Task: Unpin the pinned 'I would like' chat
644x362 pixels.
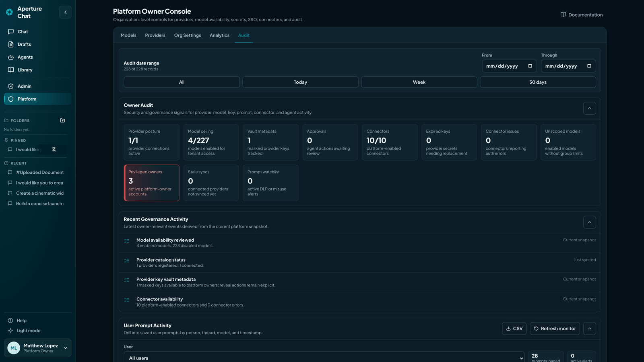Action: 54,150
